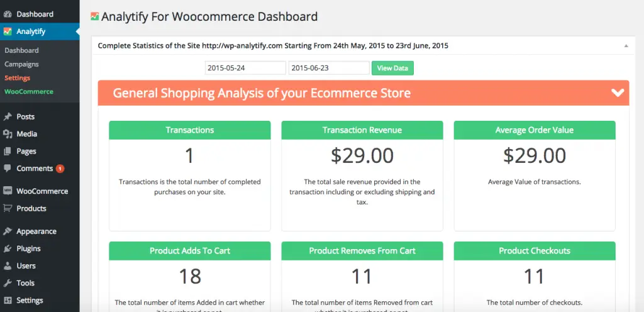Click the Analytify chart icon in sidebar
644x312 pixels.
(x=8, y=31)
